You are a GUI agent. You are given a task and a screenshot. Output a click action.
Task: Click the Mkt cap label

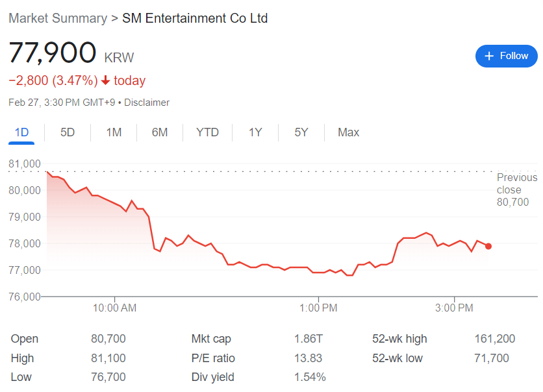211,339
